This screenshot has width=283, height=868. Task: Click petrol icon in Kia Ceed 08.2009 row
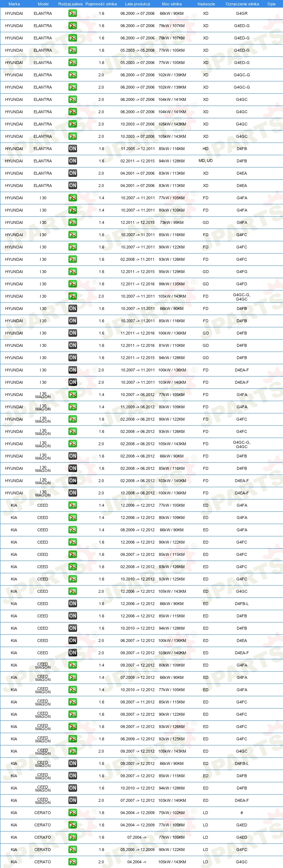point(72,530)
